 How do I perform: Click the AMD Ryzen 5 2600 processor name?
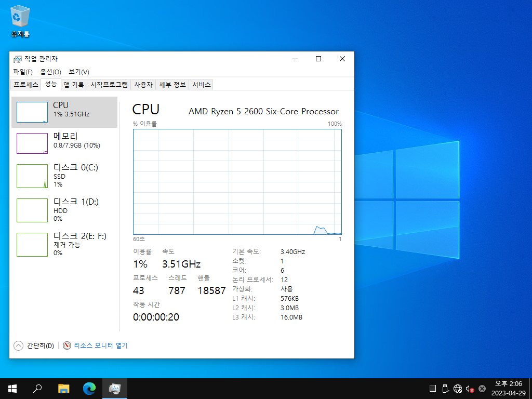263,111
